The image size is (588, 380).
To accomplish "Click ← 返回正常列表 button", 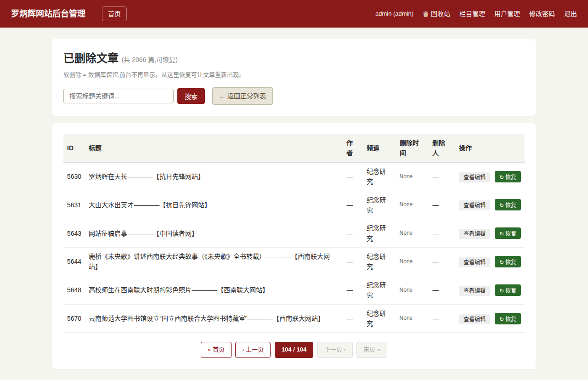I will (243, 96).
